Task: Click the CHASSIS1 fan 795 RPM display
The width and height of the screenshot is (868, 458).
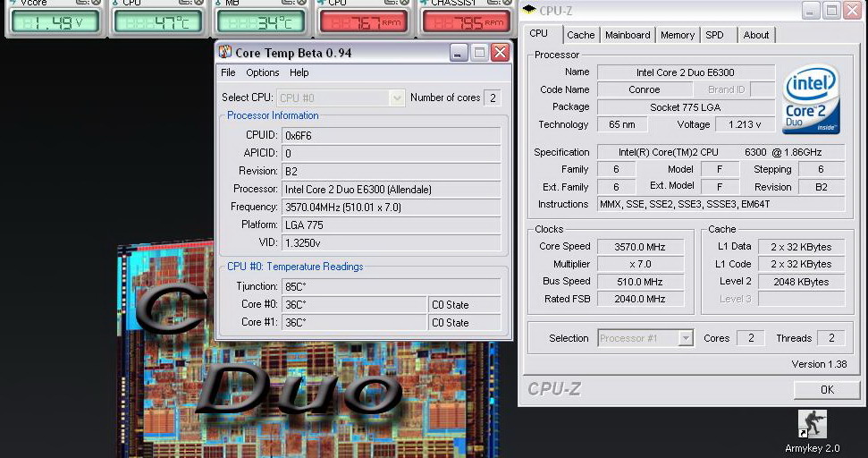Action: pos(467,22)
